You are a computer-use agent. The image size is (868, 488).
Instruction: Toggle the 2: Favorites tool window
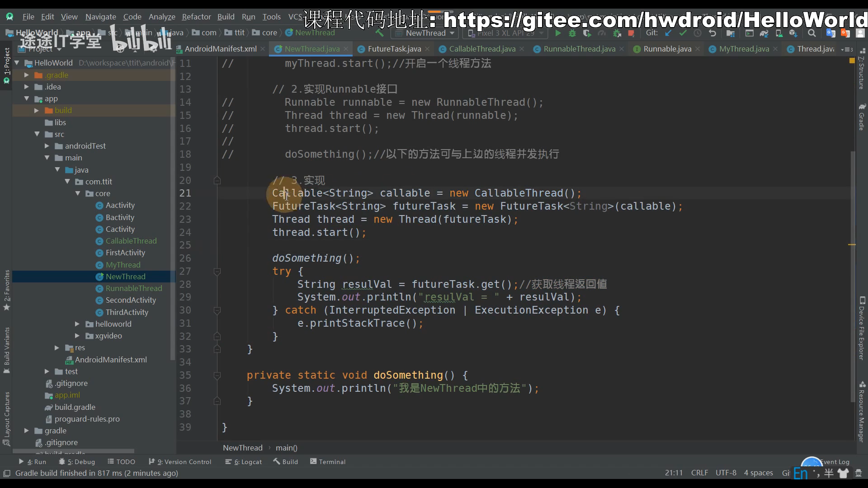pos(6,290)
